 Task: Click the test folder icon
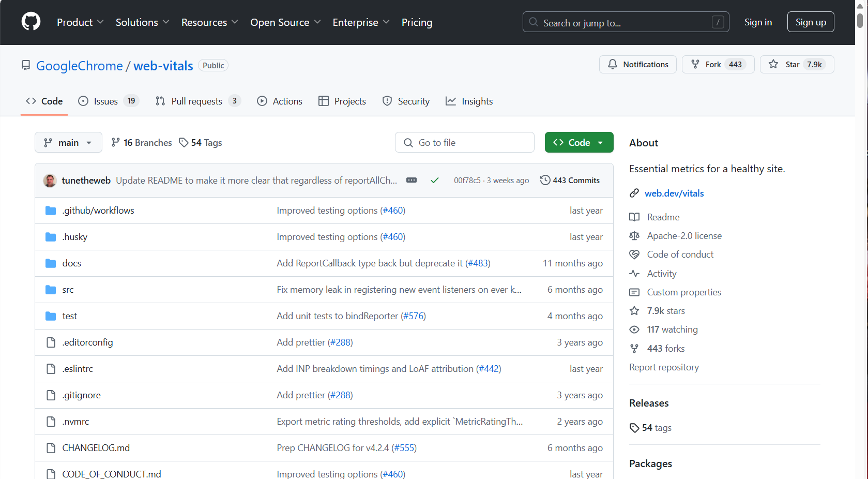coord(51,316)
